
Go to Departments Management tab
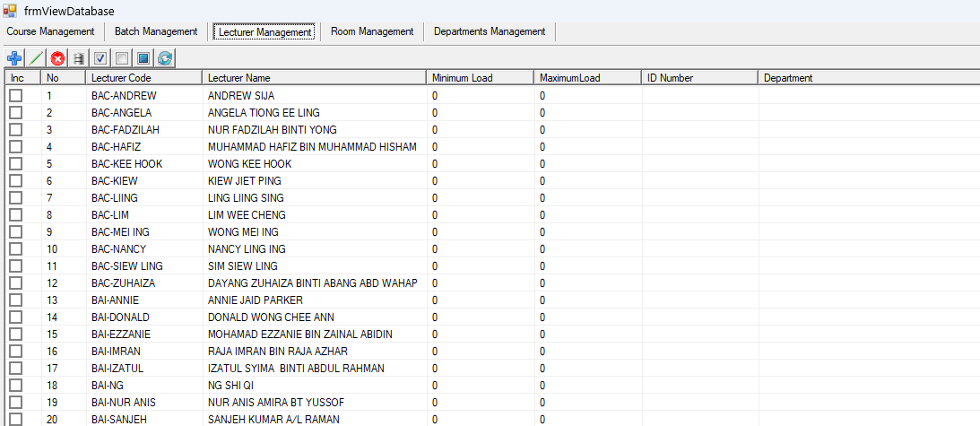(x=490, y=31)
